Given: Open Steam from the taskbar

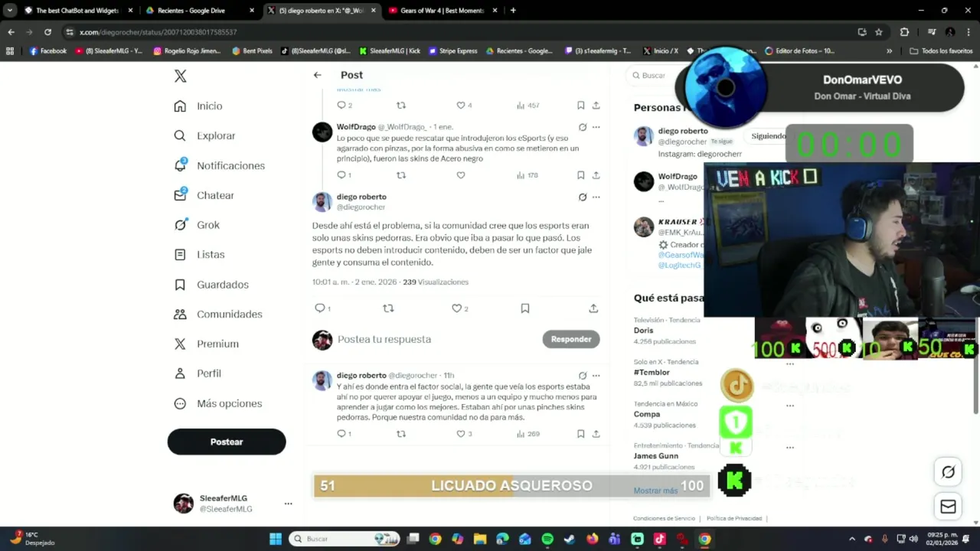Looking at the screenshot, I should (x=570, y=539).
